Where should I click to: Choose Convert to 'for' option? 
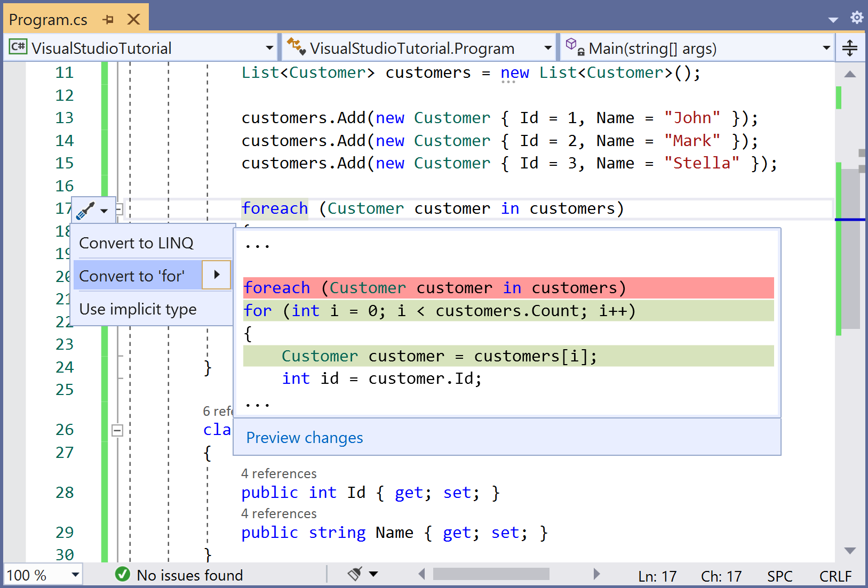[x=137, y=276]
